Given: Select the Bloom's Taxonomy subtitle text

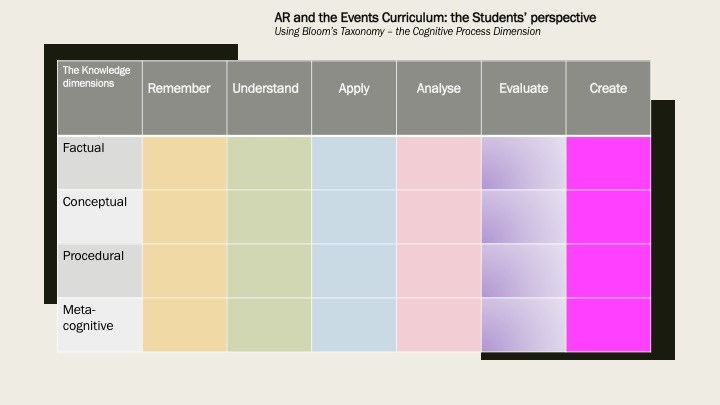Looking at the screenshot, I should [x=407, y=32].
